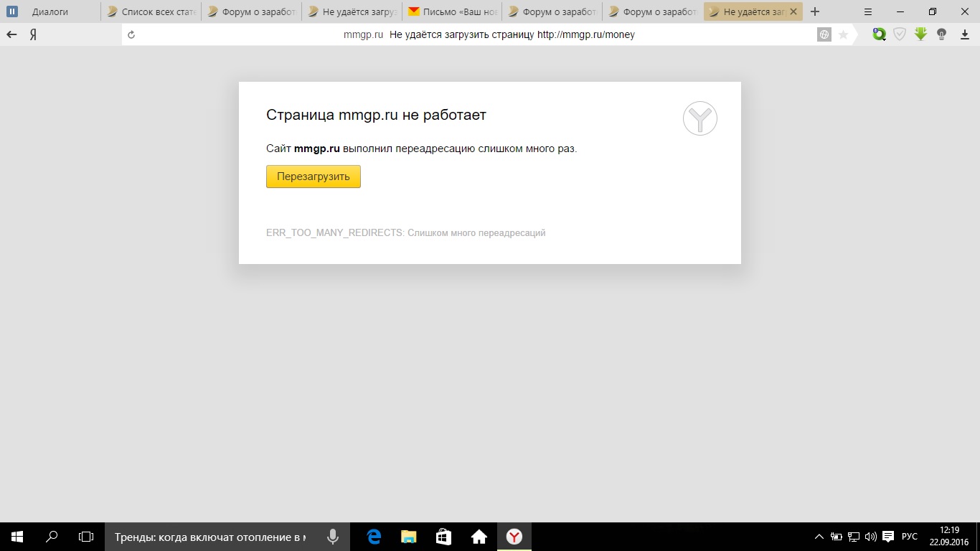Launch Microsoft Edge from the taskbar

[x=373, y=537]
